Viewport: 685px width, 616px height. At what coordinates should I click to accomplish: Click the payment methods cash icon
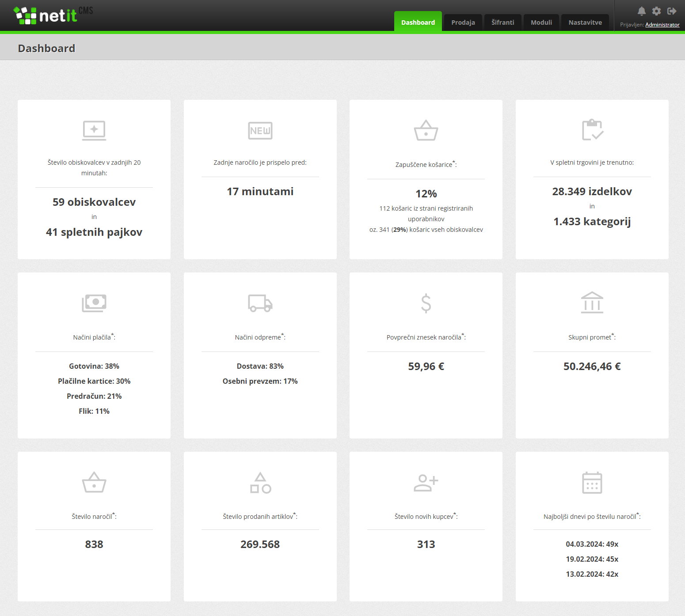[94, 303]
